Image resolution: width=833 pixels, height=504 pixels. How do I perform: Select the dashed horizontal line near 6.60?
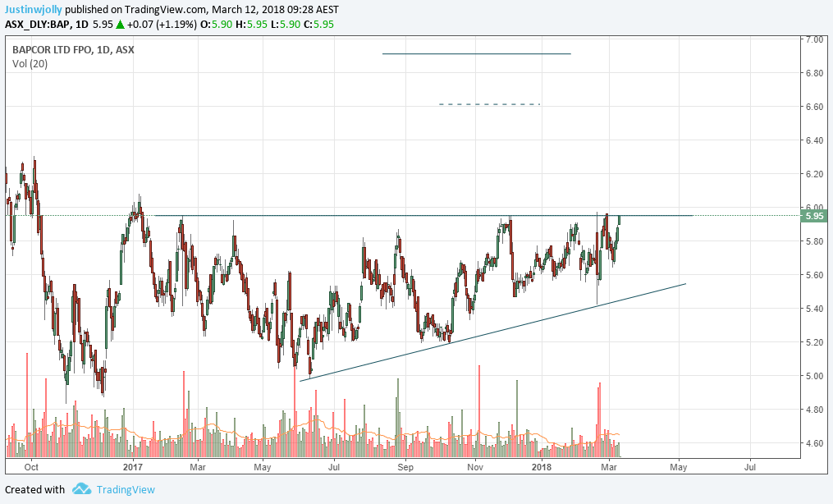click(489, 104)
